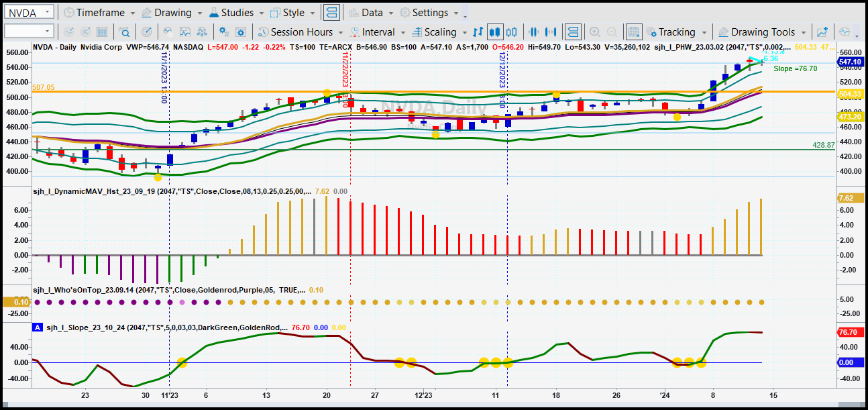Toggle the panel layout icon beside Style
Screen dimensions: 868x410
point(331,13)
